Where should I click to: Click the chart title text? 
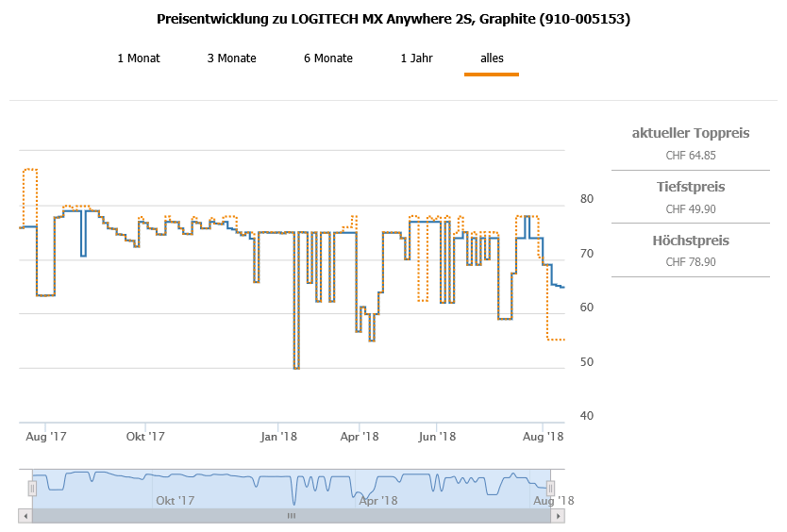tap(393, 19)
